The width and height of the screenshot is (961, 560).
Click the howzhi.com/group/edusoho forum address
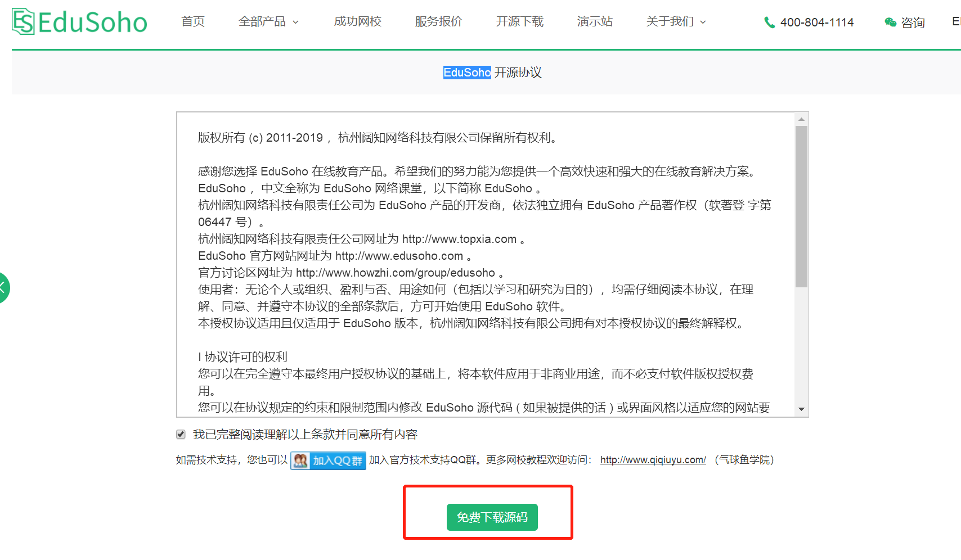[x=396, y=273]
